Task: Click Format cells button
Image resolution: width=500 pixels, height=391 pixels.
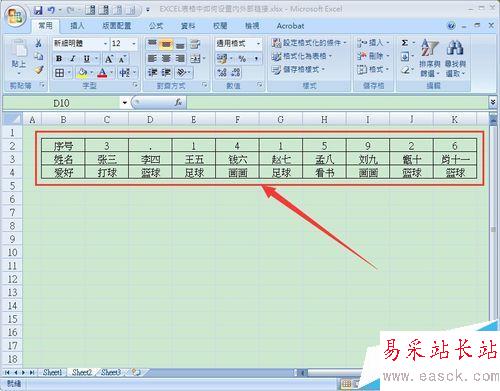Action: [x=373, y=70]
